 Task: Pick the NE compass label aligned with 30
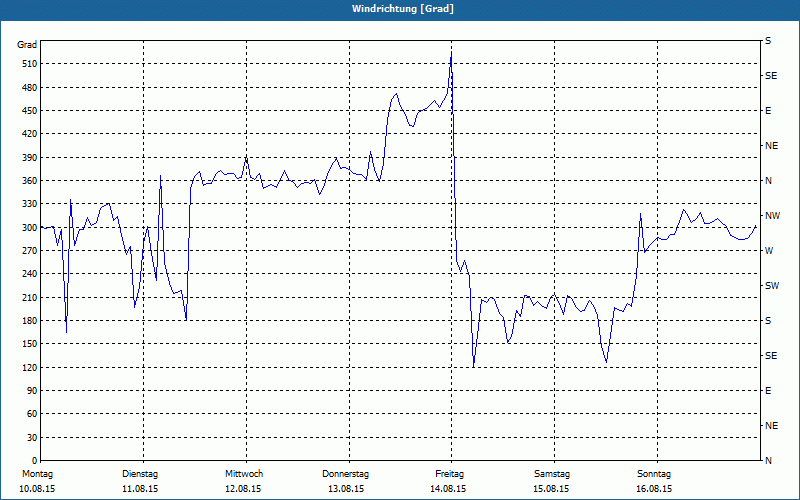tap(771, 426)
